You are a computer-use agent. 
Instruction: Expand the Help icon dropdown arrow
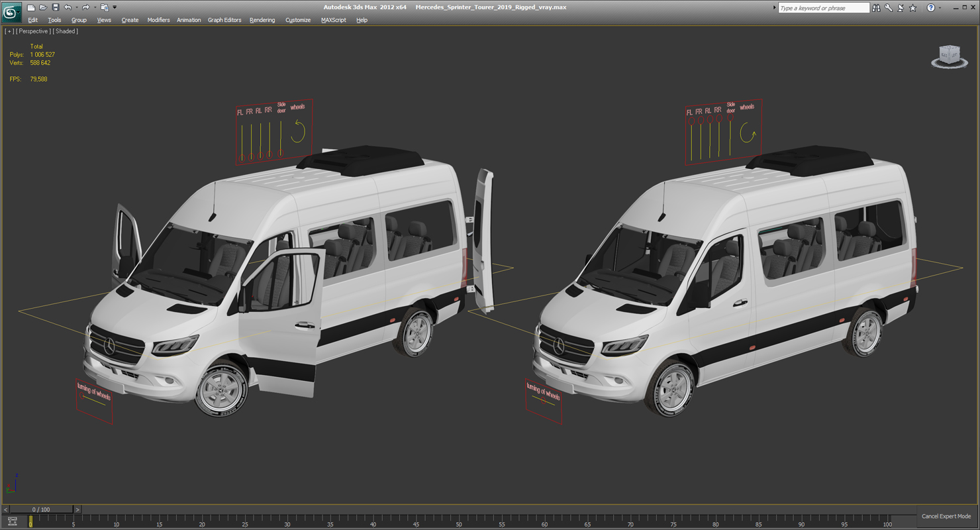[940, 8]
